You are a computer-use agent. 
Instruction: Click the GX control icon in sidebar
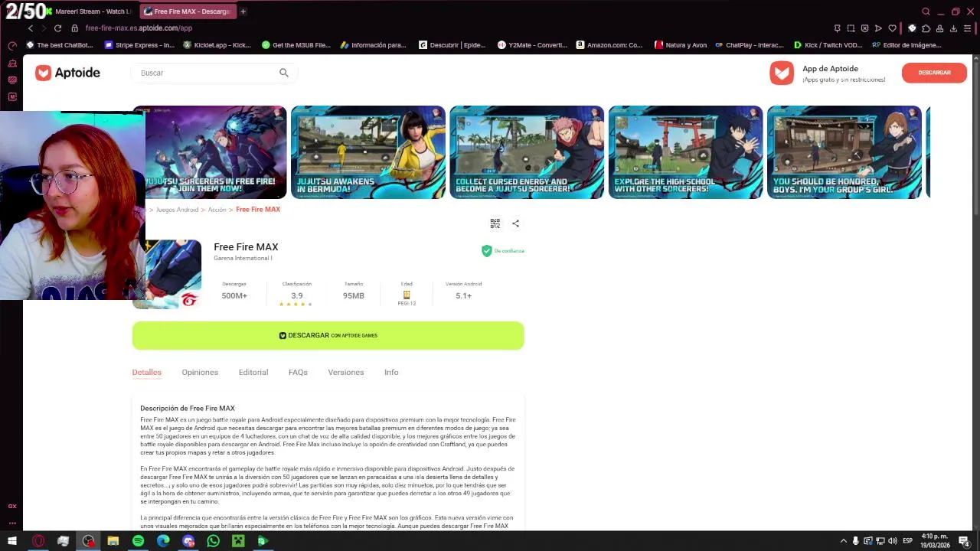(11, 46)
